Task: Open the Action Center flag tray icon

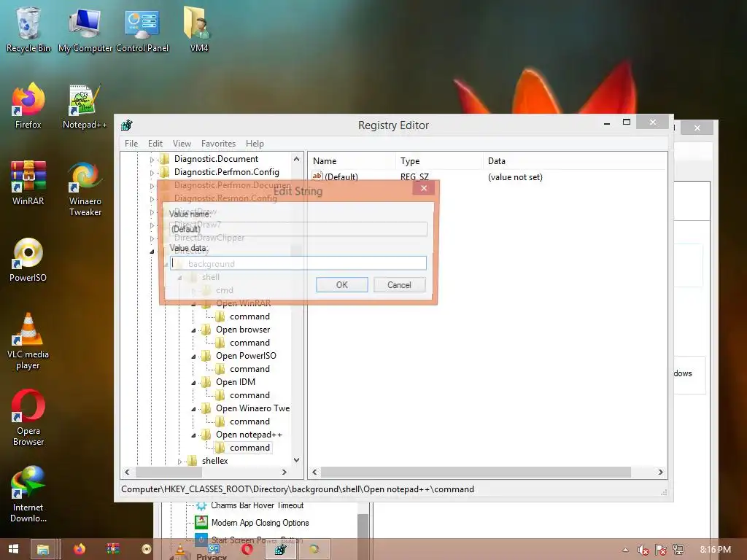Action: coord(661,550)
